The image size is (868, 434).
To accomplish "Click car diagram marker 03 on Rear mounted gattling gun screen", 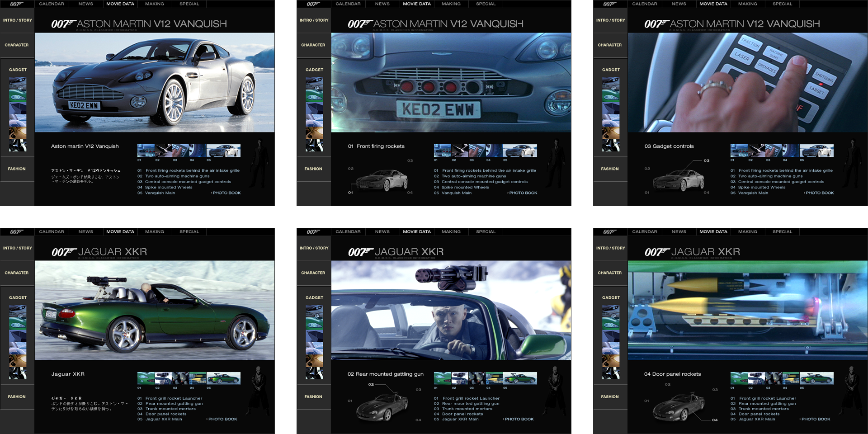I will (419, 390).
